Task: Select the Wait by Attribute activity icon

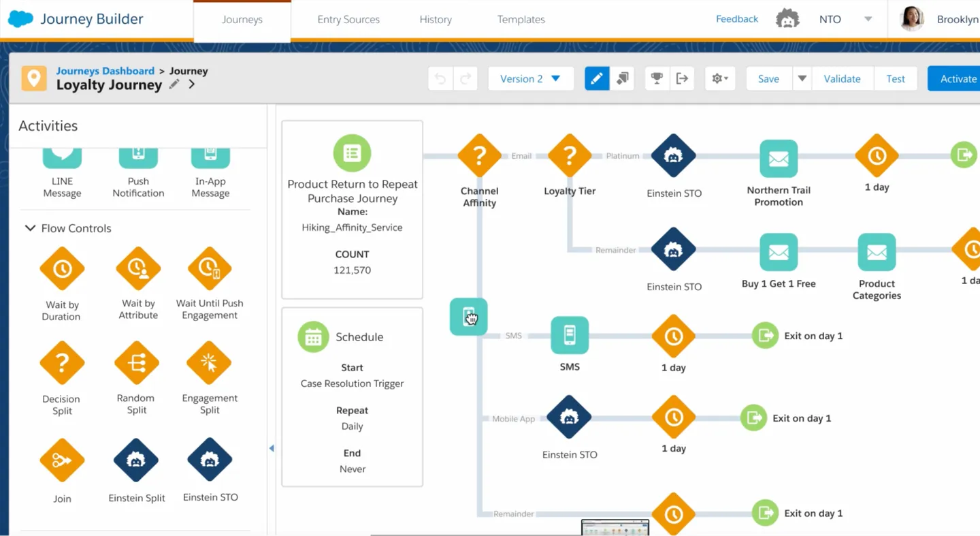Action: click(138, 269)
